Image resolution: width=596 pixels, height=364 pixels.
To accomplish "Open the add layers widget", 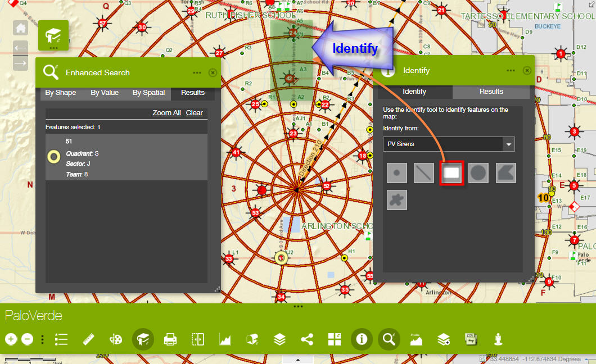I will 444,339.
